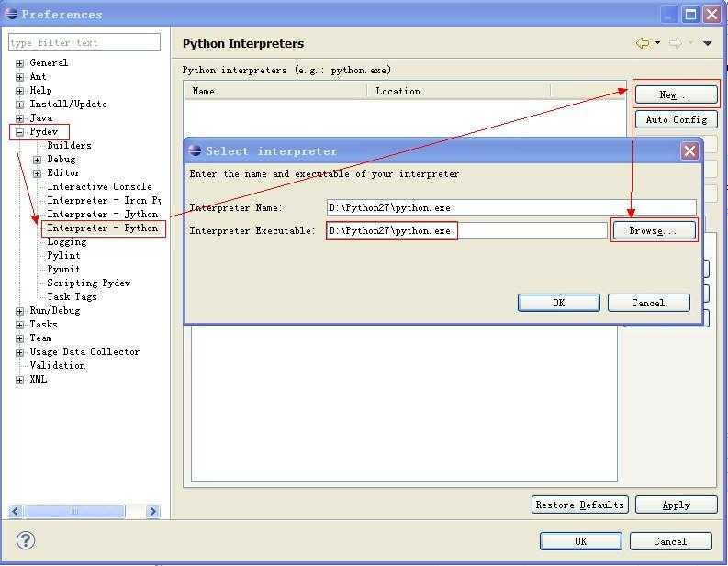Expand the Editor node under Pydev
Viewport: 728px width, 566px height.
(37, 173)
